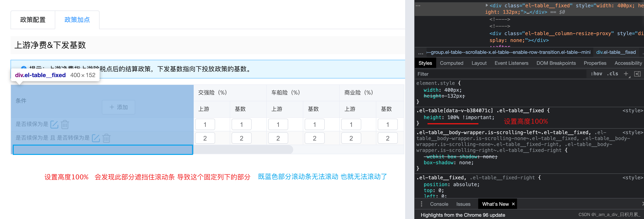Click the table horizontal scrollbar thumb
This screenshot has width=644, height=219.
click(x=243, y=150)
